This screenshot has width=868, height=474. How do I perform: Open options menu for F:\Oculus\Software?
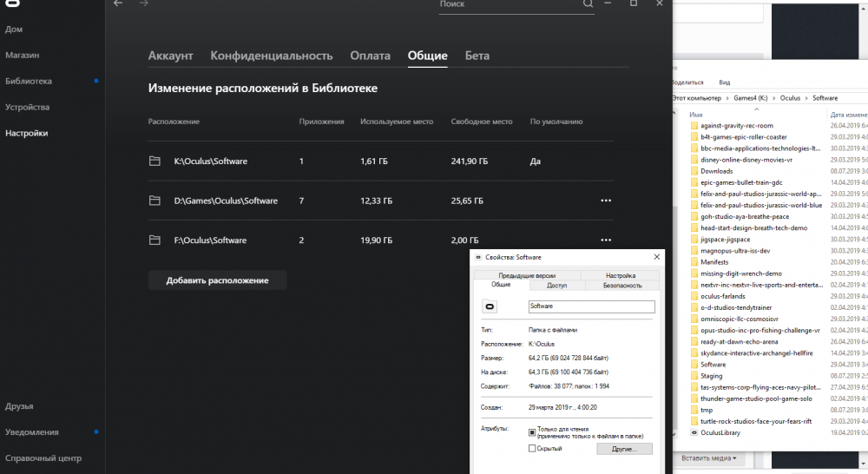pos(606,240)
